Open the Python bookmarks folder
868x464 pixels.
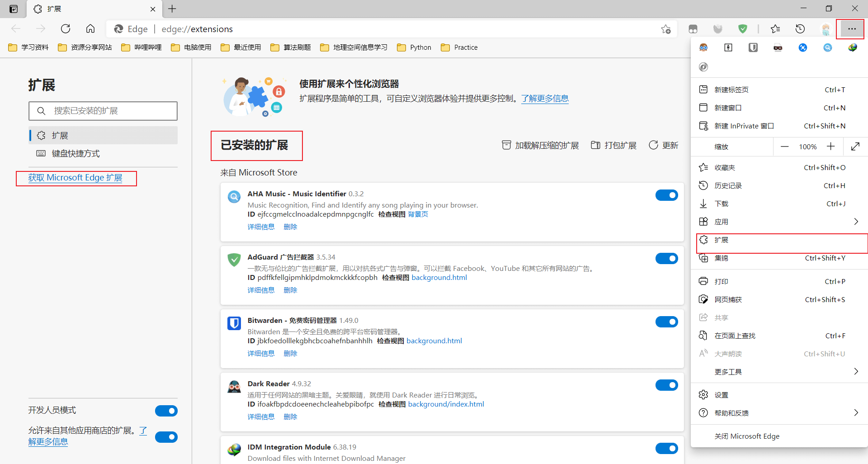414,47
